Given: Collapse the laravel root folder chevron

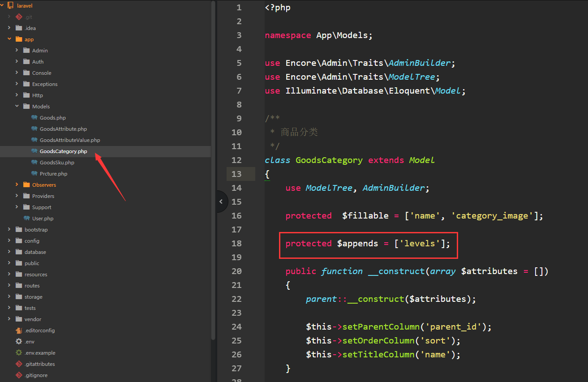Looking at the screenshot, I should coord(2,5).
